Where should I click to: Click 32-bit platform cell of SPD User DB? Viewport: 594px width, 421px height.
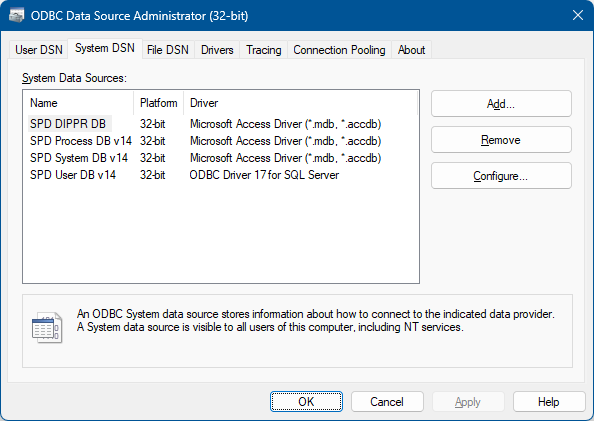coord(153,175)
